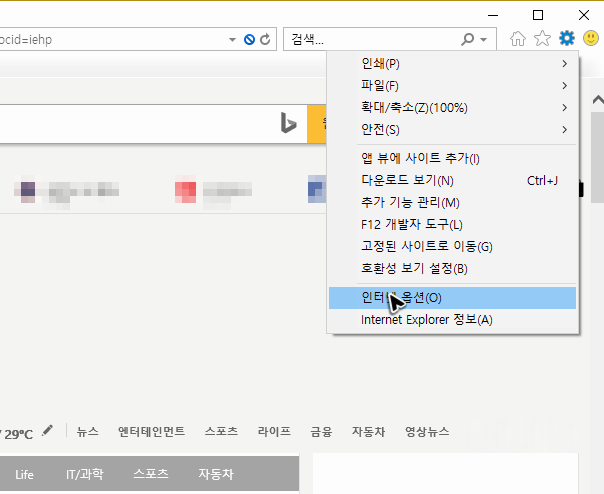Expand the 안전(S) submenu
The height and width of the screenshot is (494, 604).
point(453,129)
